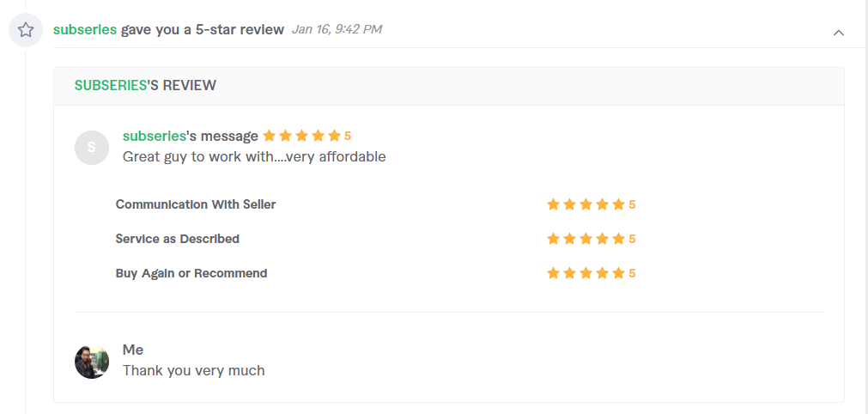Click the 'Thank you very much' reply text
868x414 pixels.
click(x=194, y=370)
